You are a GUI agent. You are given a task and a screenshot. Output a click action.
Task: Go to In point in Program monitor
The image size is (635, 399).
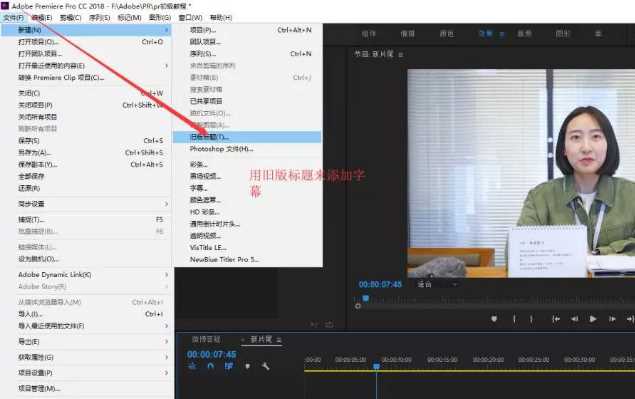pos(556,319)
